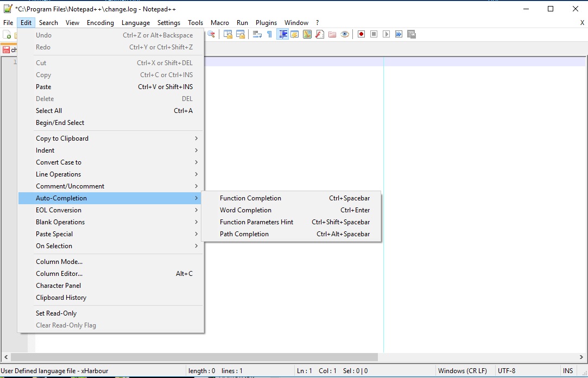
Task: Open Clipboard History menu entry
Action: pyautogui.click(x=111, y=298)
